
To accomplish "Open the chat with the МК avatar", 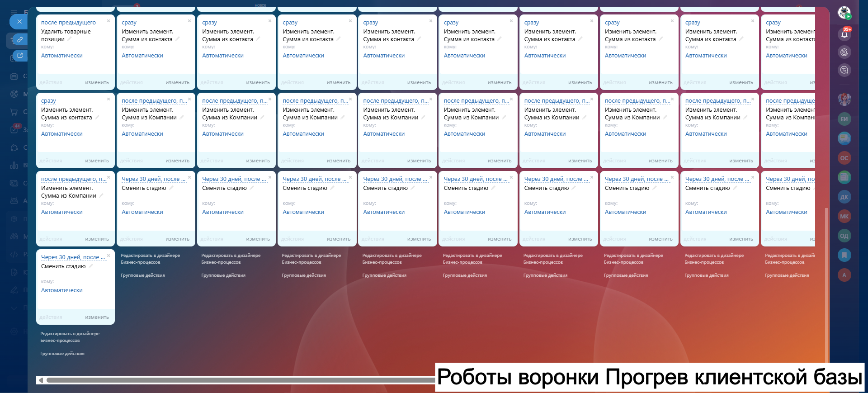I will coord(844,216).
